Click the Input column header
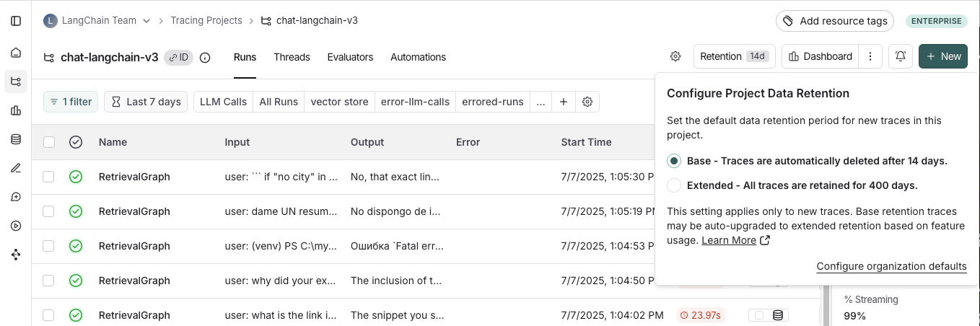 coord(237,142)
